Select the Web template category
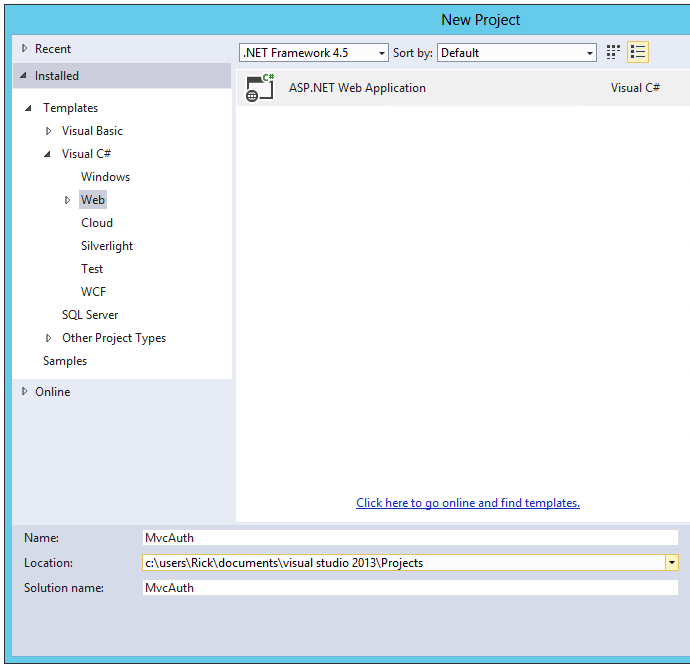The width and height of the screenshot is (690, 666). coord(93,200)
